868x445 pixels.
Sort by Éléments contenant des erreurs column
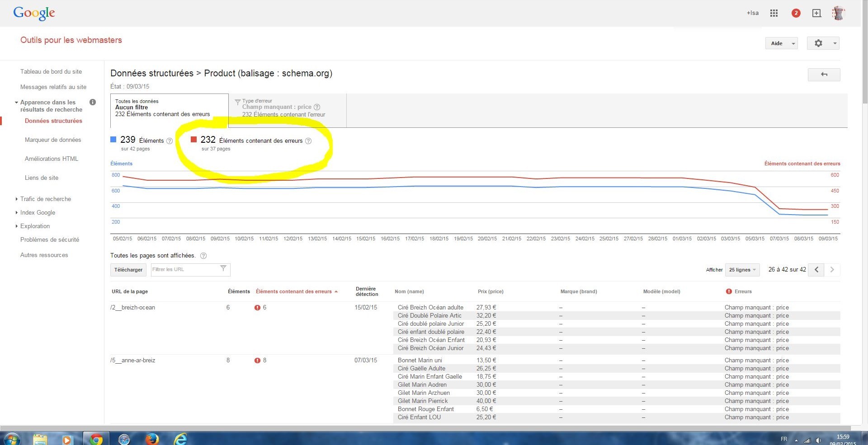point(297,291)
